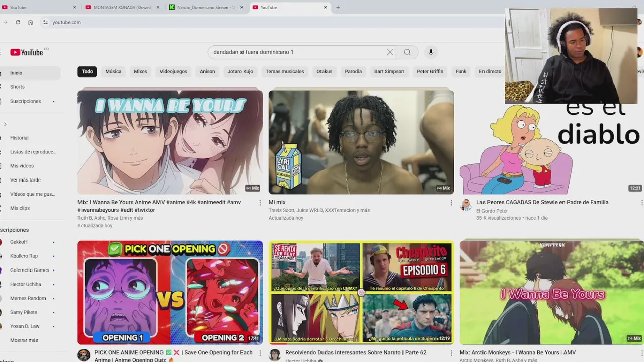
Task: Select the Peter Griffin filter chip
Action: click(x=430, y=71)
